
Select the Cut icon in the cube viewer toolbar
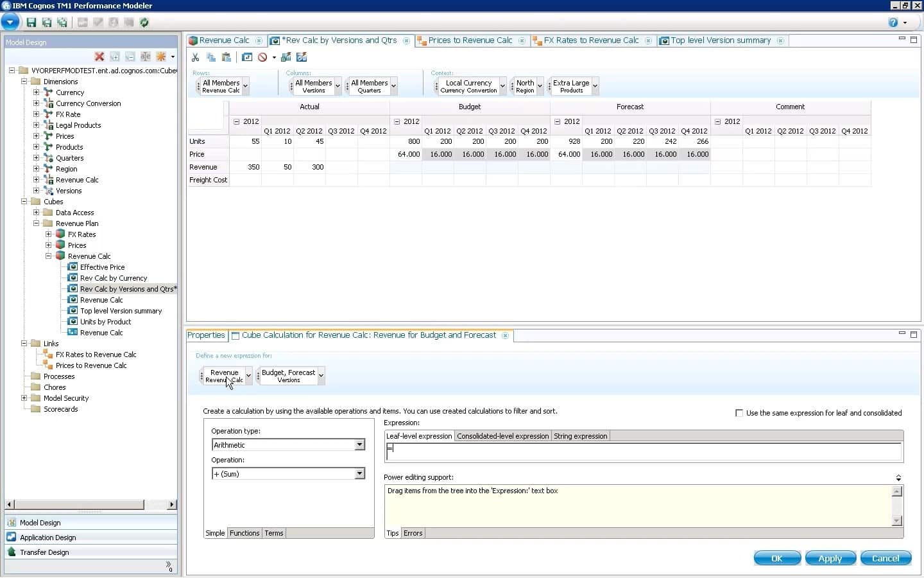[196, 57]
